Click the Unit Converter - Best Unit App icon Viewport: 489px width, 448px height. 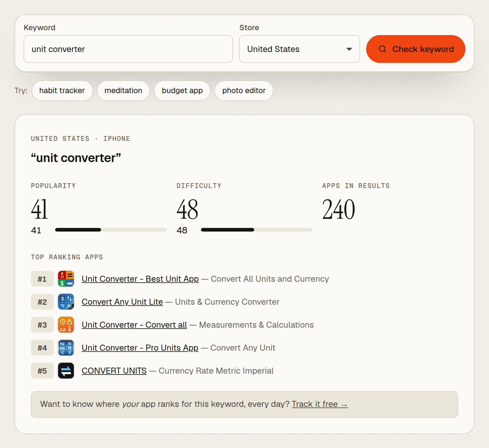(x=66, y=279)
